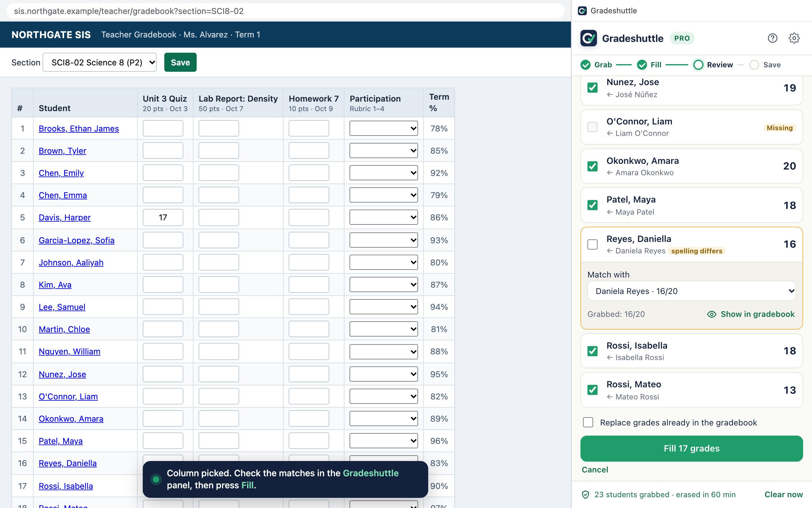The image size is (812, 508).
Task: Click Homework 7 field for Kim, Ava
Action: point(309,284)
